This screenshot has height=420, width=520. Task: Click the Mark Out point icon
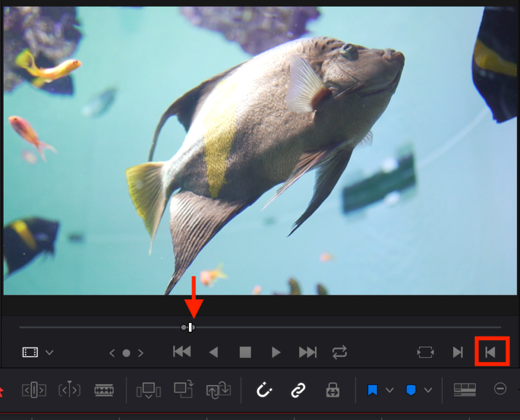[x=490, y=352]
